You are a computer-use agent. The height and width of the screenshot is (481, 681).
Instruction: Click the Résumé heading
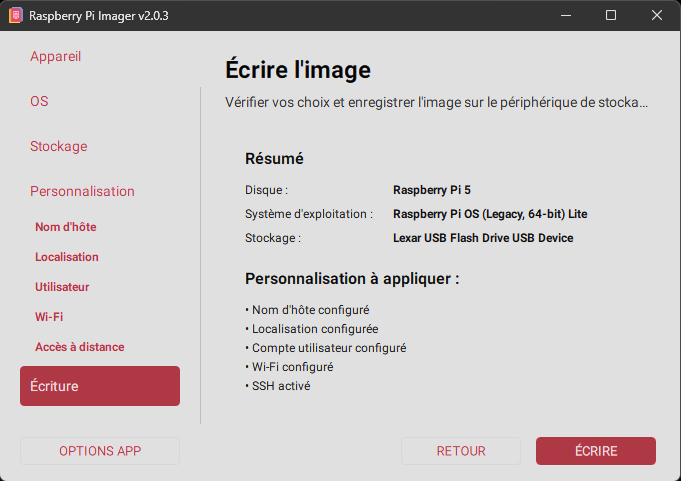click(274, 158)
